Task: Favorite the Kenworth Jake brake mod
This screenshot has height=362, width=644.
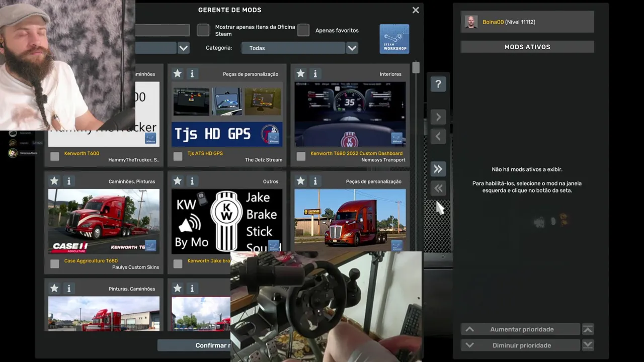Action: tap(177, 181)
